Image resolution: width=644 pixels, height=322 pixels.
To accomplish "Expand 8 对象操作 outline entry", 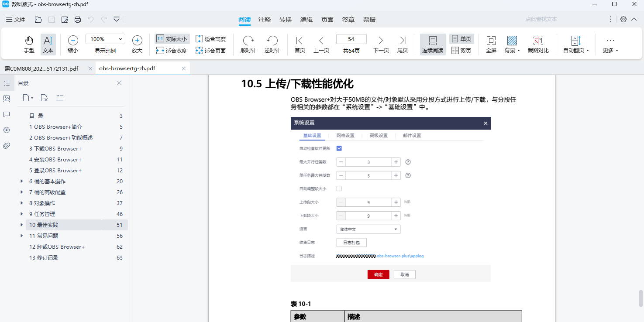I will (22, 203).
